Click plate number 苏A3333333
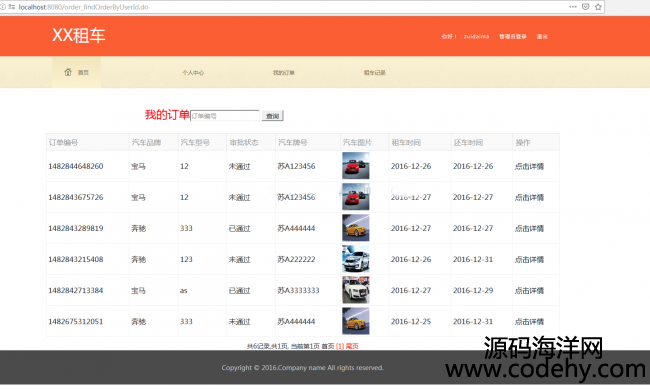Screen dimensions: 650x389 [298, 291]
